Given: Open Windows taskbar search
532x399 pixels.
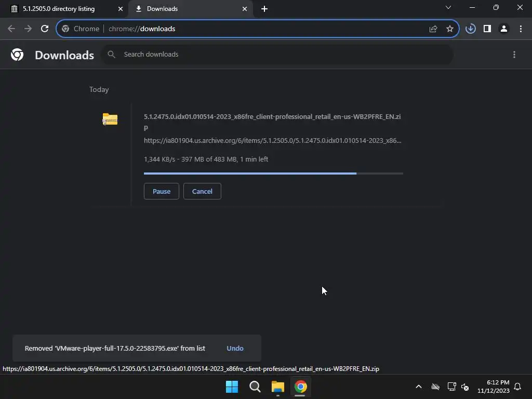Looking at the screenshot, I should pos(255,387).
